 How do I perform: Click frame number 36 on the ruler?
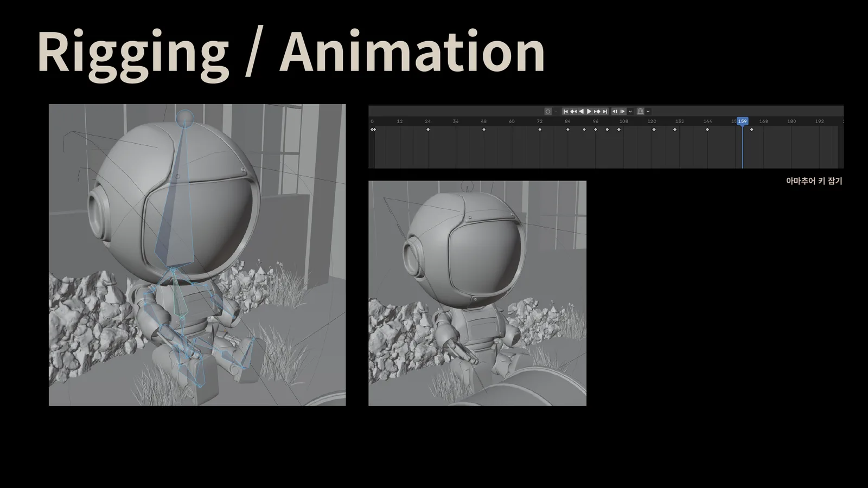click(456, 121)
